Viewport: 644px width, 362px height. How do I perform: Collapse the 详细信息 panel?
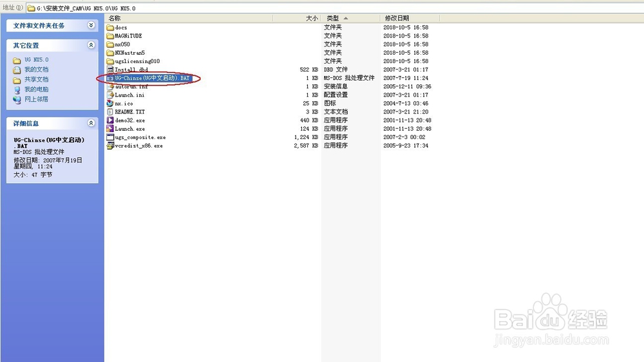point(91,123)
